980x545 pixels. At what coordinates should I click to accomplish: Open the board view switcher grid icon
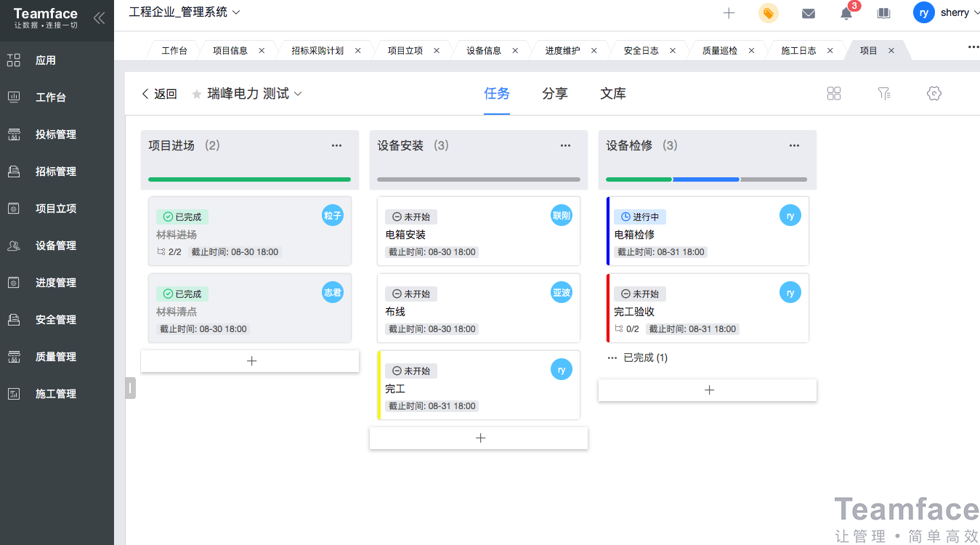click(x=833, y=93)
